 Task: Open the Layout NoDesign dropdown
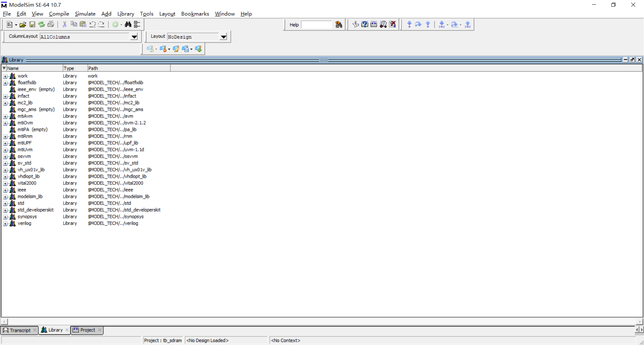pos(223,37)
